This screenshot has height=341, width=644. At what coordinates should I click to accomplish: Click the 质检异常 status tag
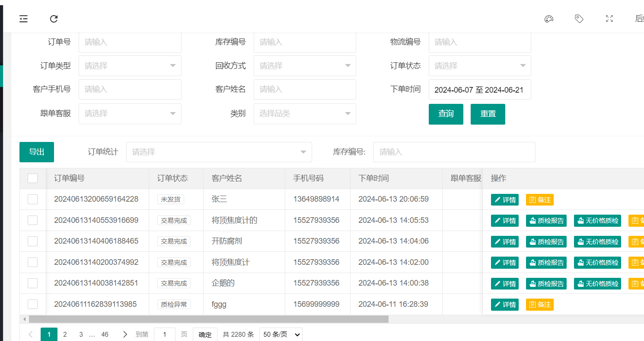(x=174, y=304)
